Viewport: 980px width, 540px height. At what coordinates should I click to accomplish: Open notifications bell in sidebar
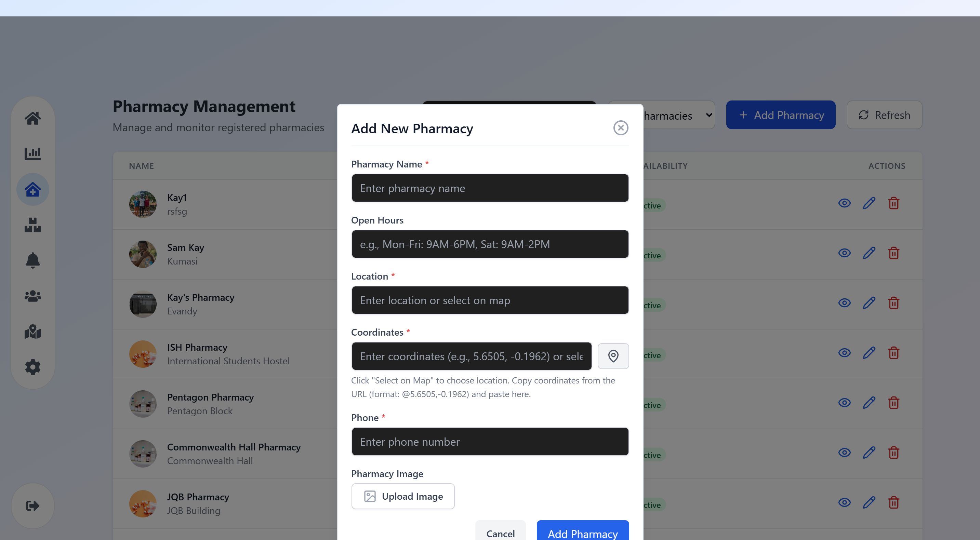(33, 260)
